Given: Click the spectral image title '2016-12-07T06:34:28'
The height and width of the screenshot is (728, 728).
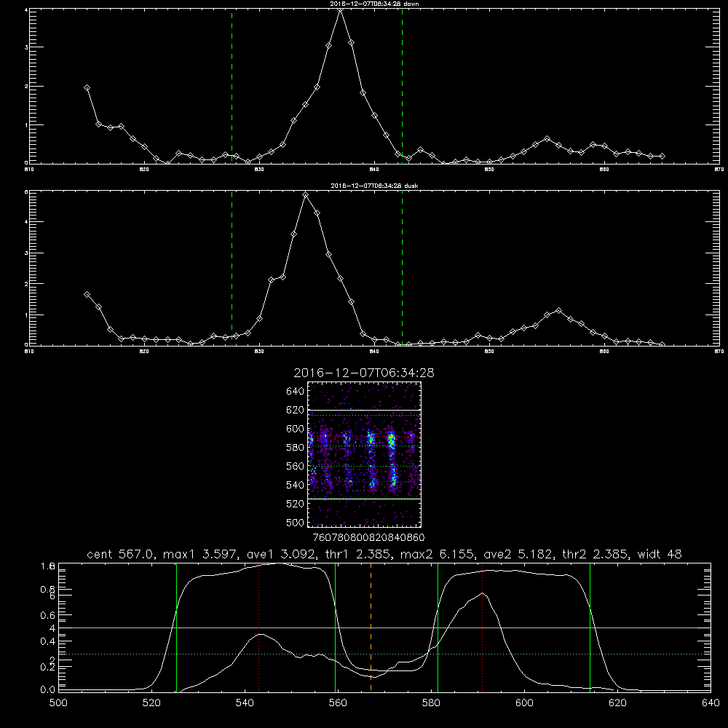Looking at the screenshot, I should (x=364, y=373).
